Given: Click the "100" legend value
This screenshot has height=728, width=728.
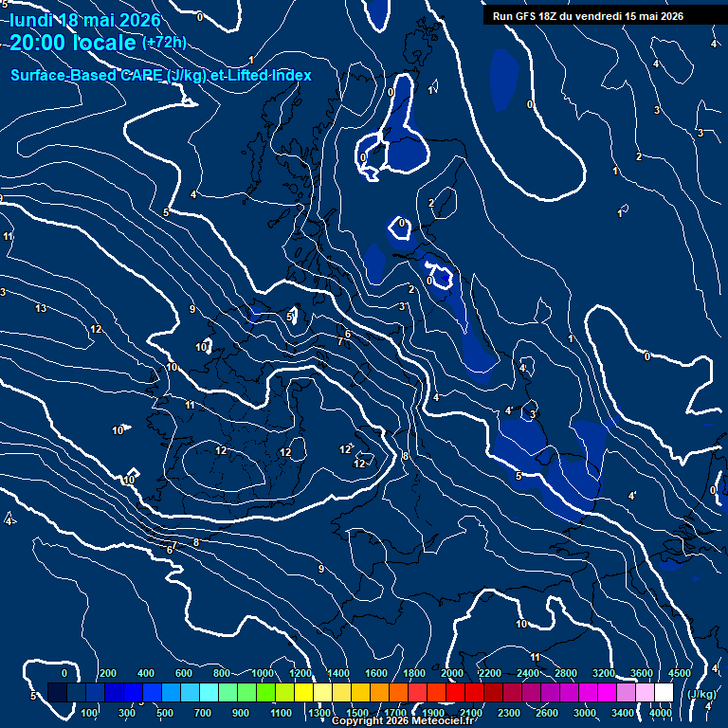Looking at the screenshot, I should [89, 713].
